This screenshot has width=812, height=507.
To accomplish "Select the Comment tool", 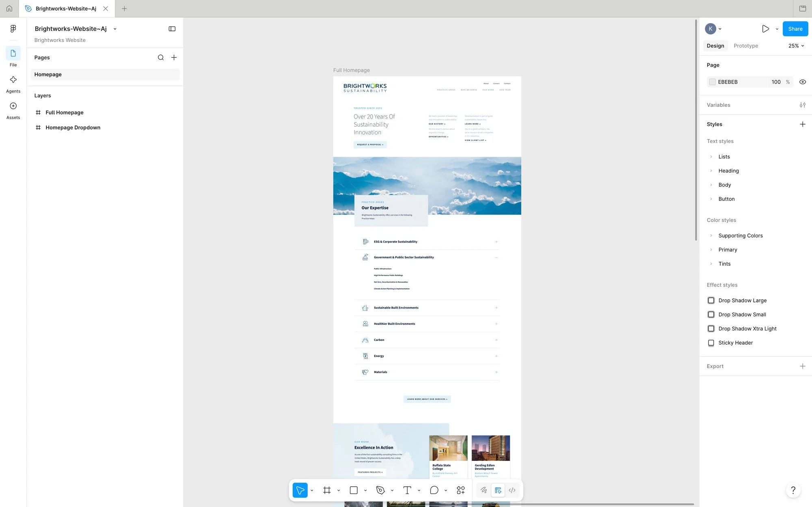I will coord(434,490).
